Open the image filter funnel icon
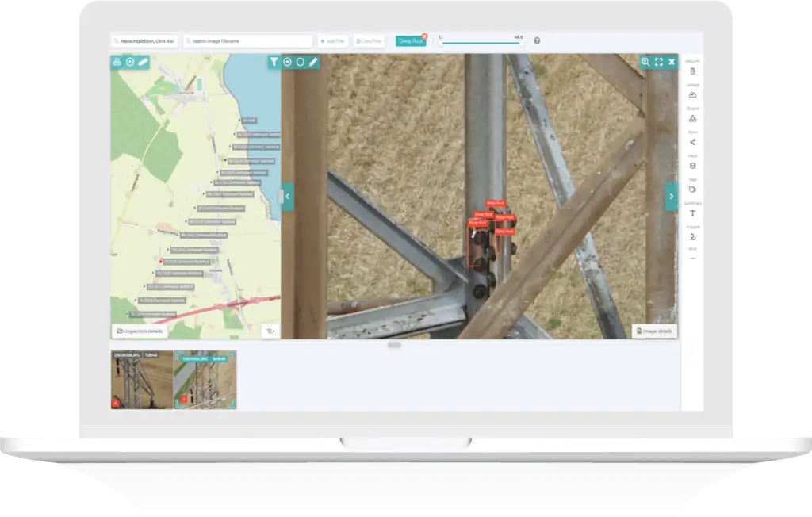The width and height of the screenshot is (812, 517). click(274, 62)
